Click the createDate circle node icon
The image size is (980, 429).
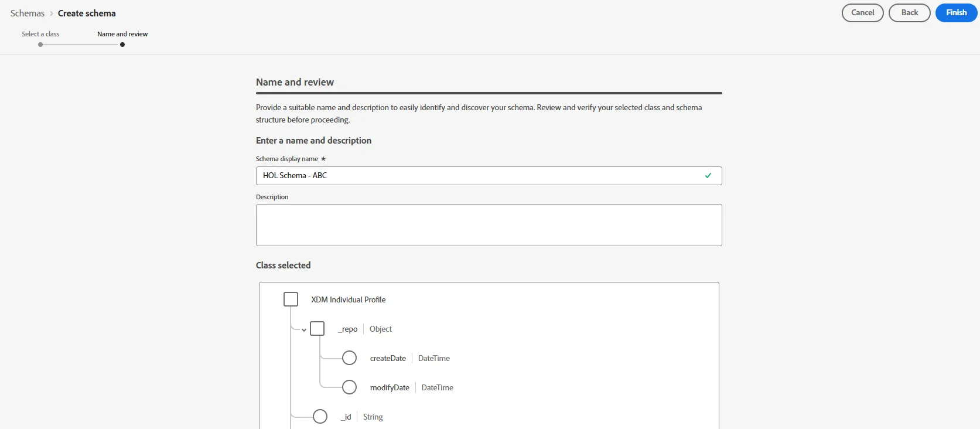click(x=349, y=358)
